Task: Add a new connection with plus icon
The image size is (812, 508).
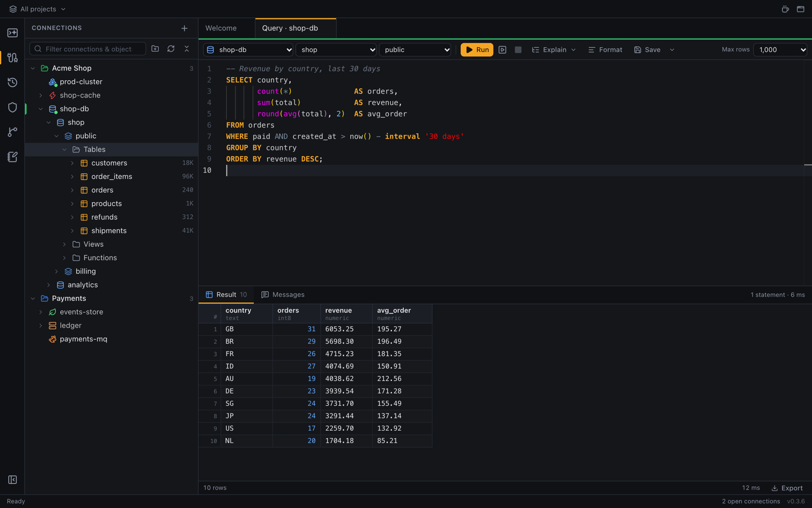Action: tap(184, 28)
